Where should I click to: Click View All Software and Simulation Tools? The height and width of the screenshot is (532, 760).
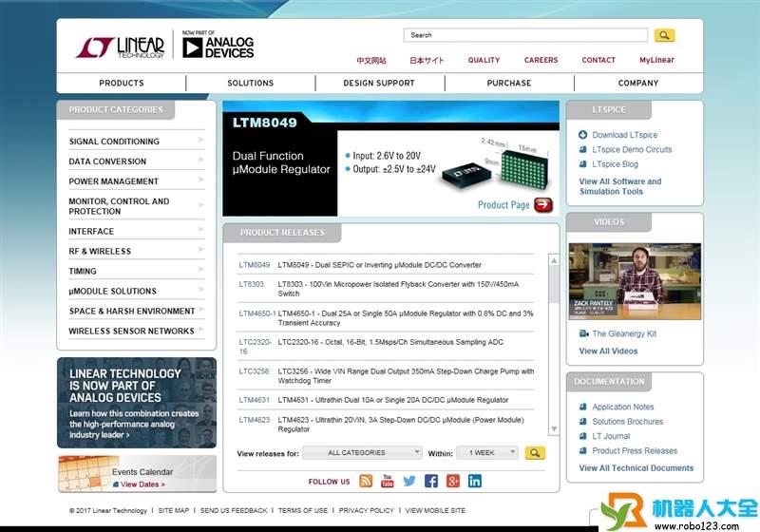click(620, 186)
